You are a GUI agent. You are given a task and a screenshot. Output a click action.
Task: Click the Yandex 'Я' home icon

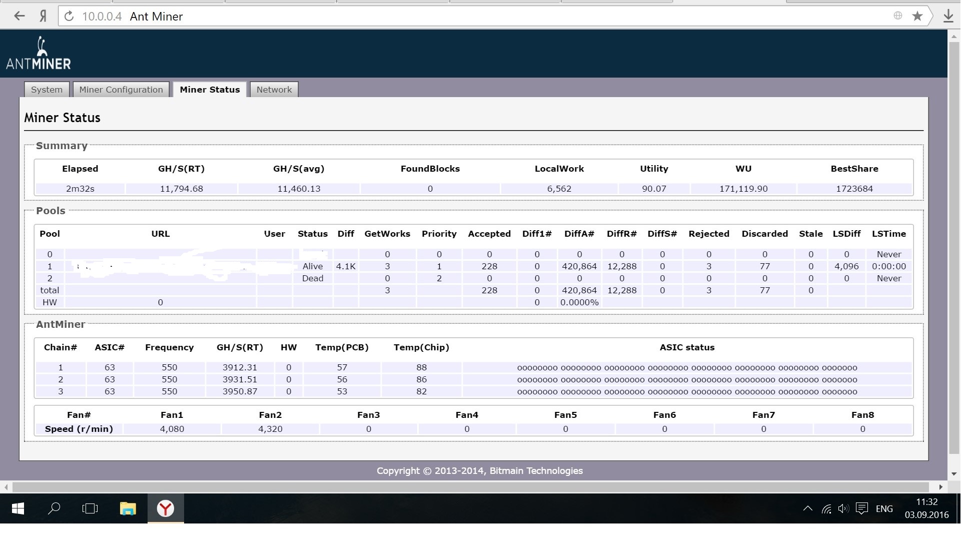[43, 16]
